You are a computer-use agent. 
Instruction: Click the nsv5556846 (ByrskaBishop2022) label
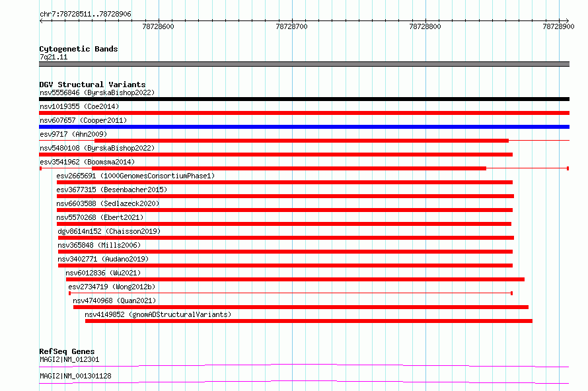pyautogui.click(x=97, y=92)
